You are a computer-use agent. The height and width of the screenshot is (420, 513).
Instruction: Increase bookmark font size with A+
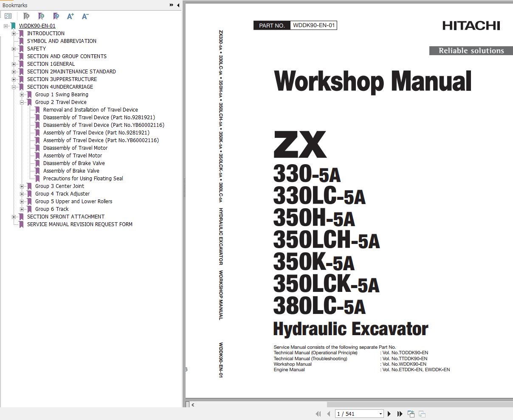70,16
